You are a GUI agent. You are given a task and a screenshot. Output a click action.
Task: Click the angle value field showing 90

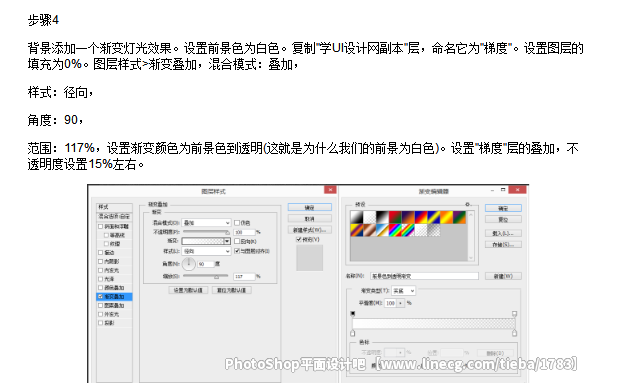205,264
